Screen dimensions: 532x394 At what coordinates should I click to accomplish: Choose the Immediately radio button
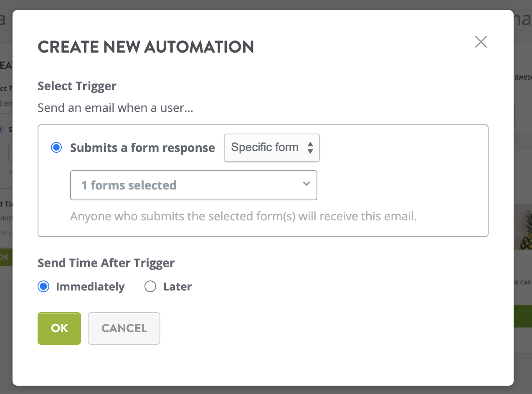[x=43, y=287]
